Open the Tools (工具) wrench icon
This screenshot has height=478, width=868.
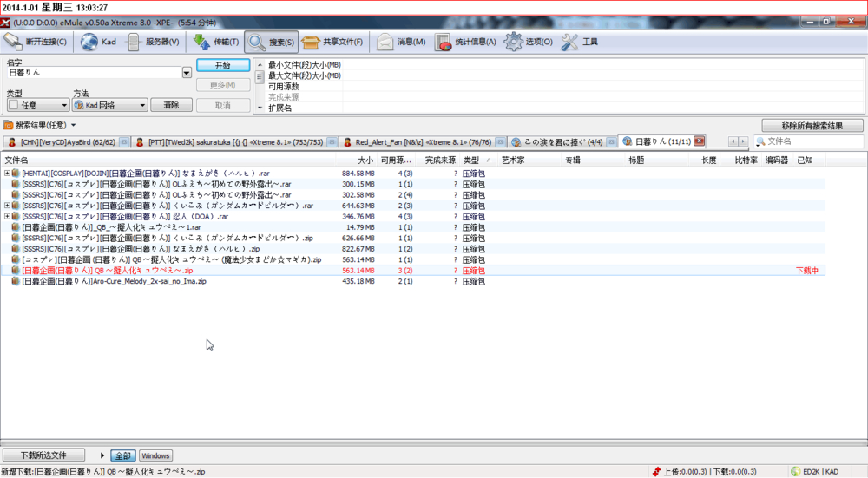pos(569,42)
